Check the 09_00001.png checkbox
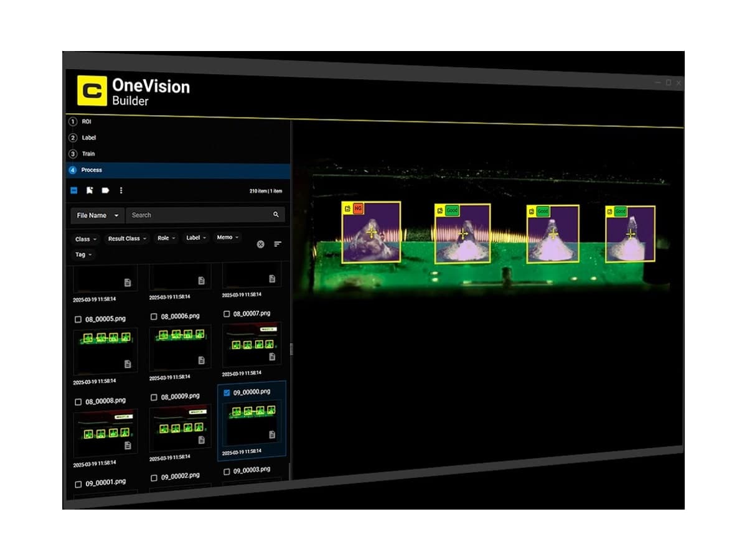Viewport: 747px width, 560px height. pyautogui.click(x=78, y=483)
